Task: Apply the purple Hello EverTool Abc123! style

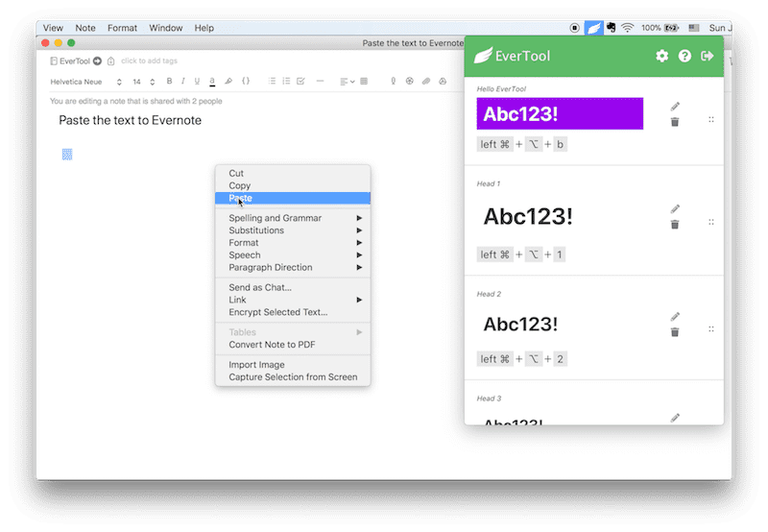Action: point(560,113)
